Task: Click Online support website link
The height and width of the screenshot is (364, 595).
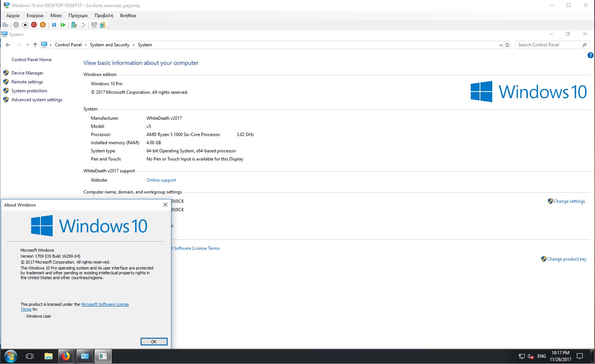Action: [161, 180]
